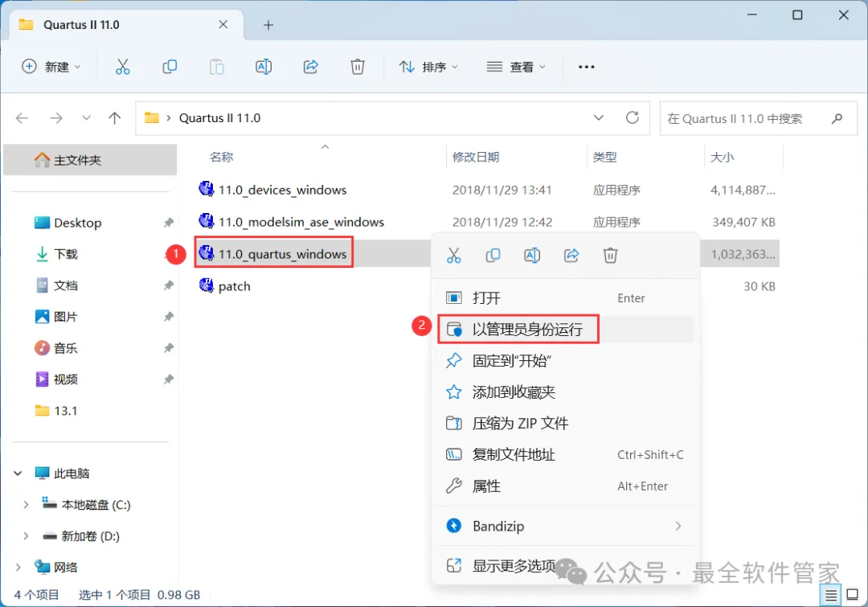Screen dimensions: 868x607
Task: Click the 11.0_devices_windows installer icon
Action: (x=207, y=190)
